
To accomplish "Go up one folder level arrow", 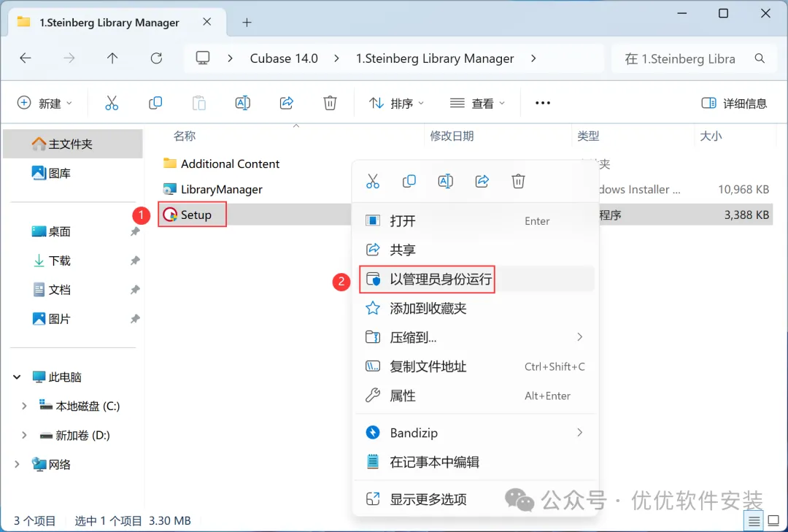I will (112, 58).
